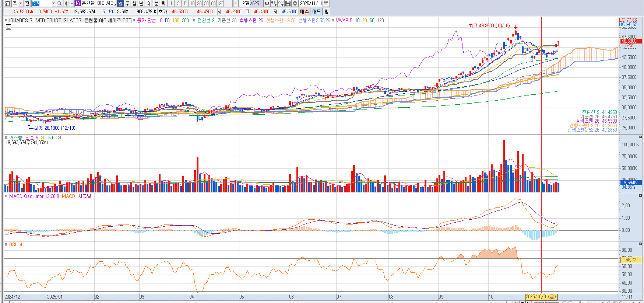Screen dimensions: 644x303
Task: Open the calendar date picker icon
Action: click(326, 3)
